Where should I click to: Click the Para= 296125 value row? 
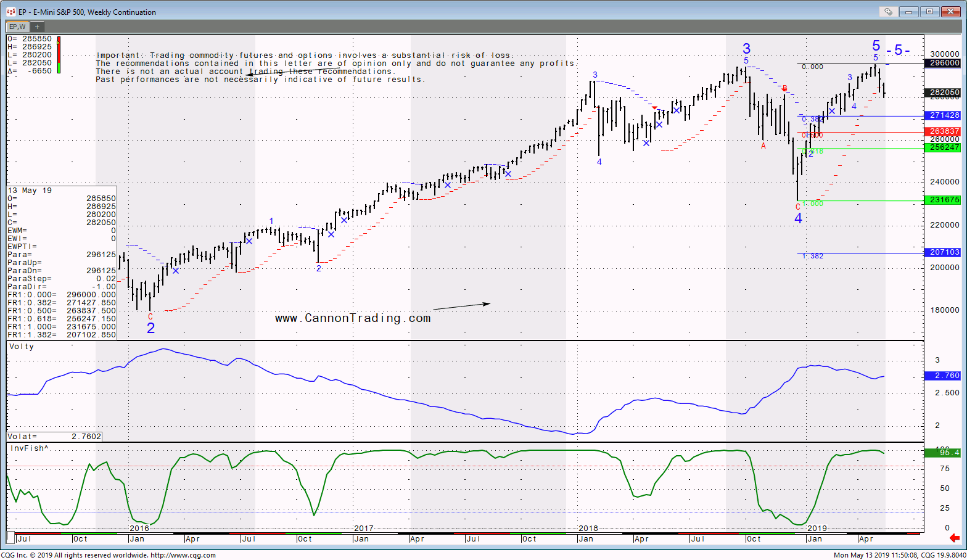click(62, 255)
